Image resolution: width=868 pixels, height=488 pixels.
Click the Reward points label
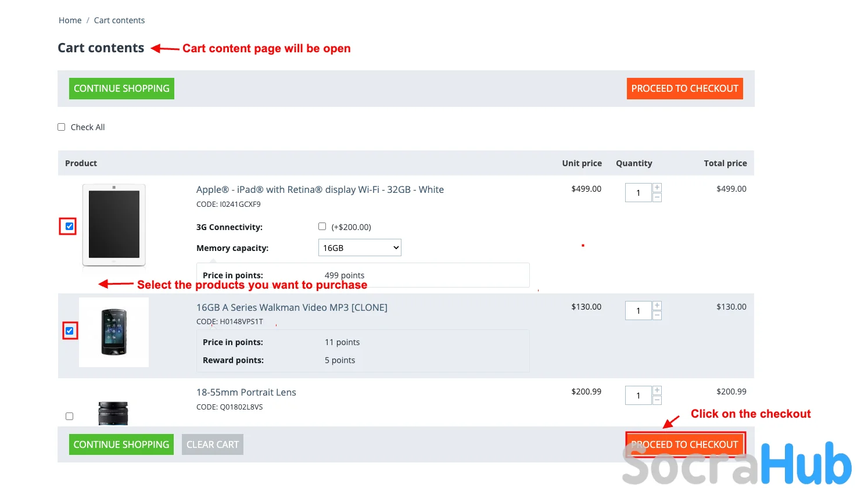(233, 360)
